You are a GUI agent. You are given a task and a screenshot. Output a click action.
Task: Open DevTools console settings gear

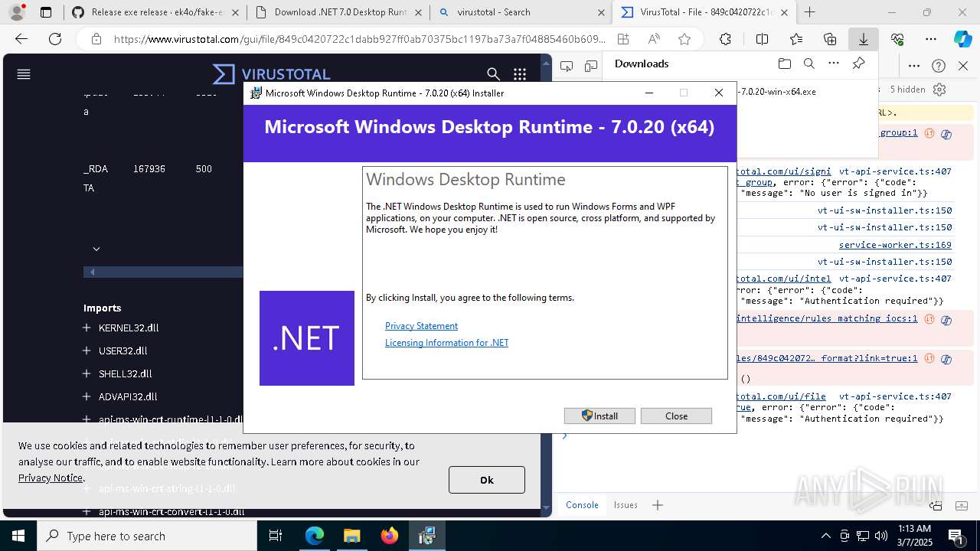(939, 90)
